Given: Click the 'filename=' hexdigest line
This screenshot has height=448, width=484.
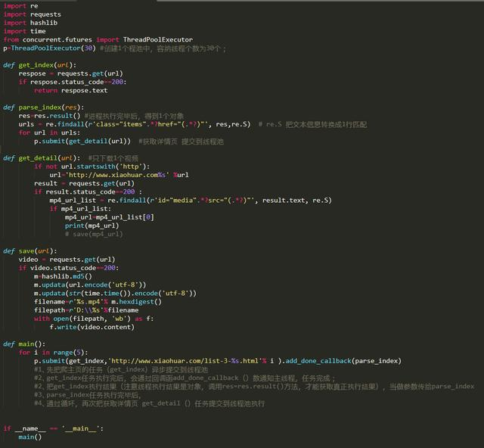Looking at the screenshot, I should (x=98, y=301).
